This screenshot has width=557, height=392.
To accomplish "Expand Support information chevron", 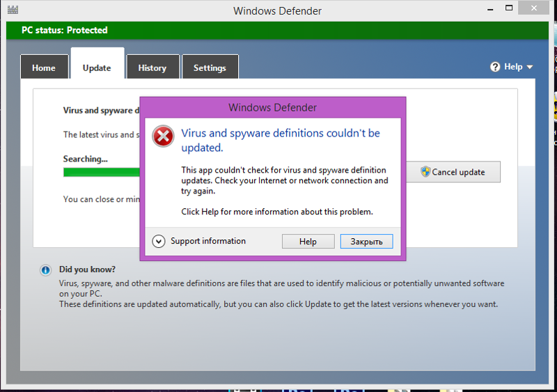I will point(159,242).
